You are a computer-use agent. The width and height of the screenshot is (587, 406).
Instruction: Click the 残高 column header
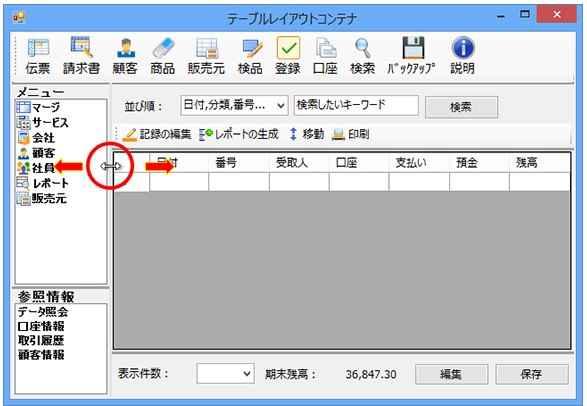pos(539,163)
